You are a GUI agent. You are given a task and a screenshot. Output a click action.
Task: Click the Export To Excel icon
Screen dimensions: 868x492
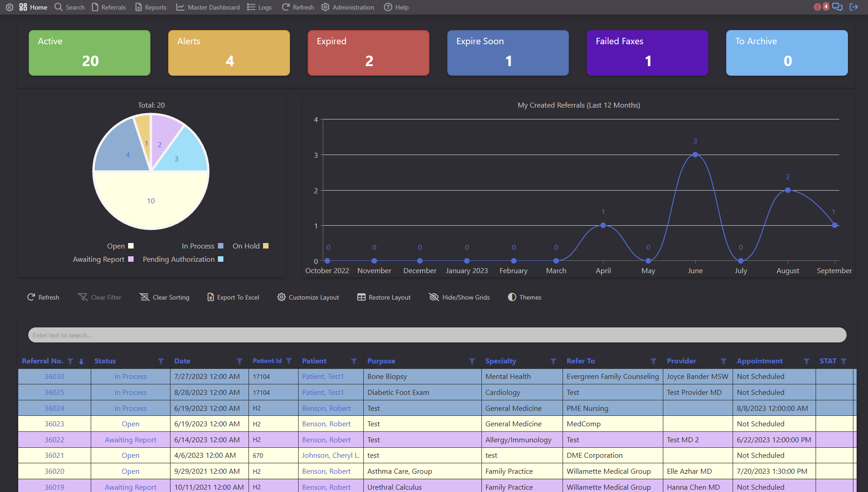click(211, 297)
